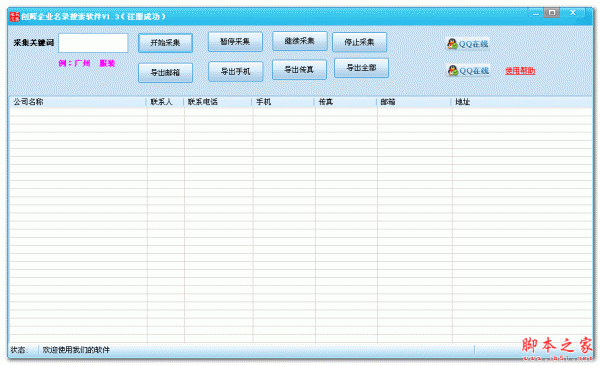
Task: Click the 导出全部 button
Action: (361, 68)
